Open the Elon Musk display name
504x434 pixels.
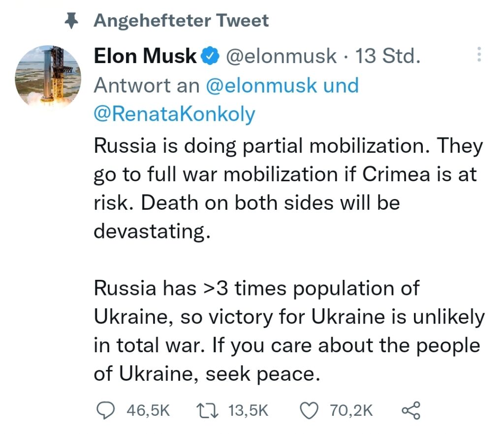pos(145,57)
